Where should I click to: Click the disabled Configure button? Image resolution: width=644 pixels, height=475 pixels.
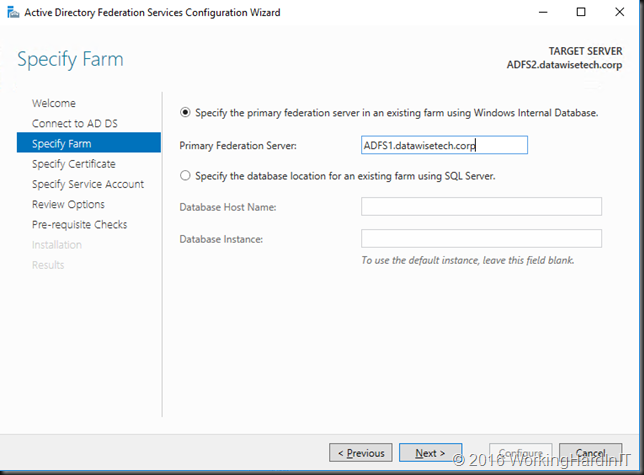[521, 452]
